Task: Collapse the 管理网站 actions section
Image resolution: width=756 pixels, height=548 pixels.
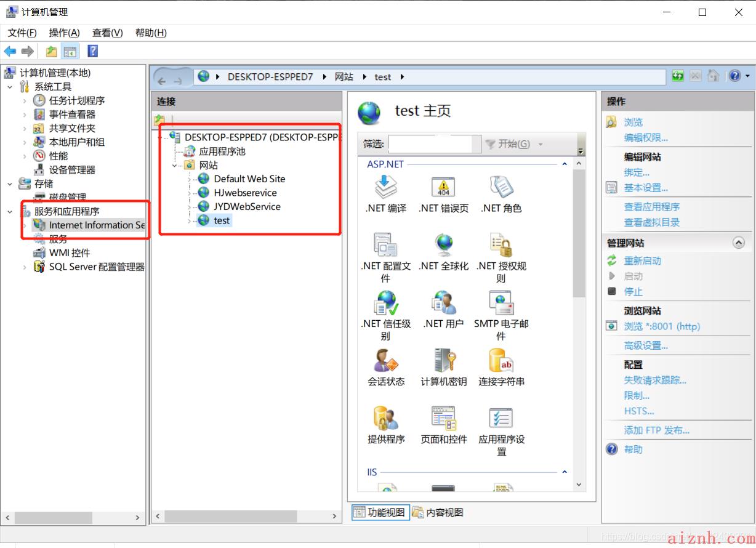Action: coord(739,243)
